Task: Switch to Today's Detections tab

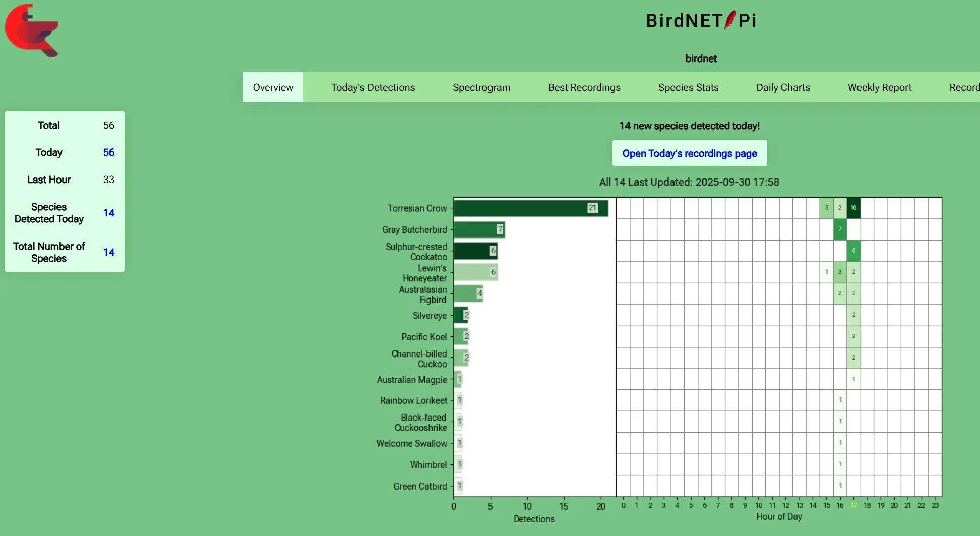Action: point(373,87)
